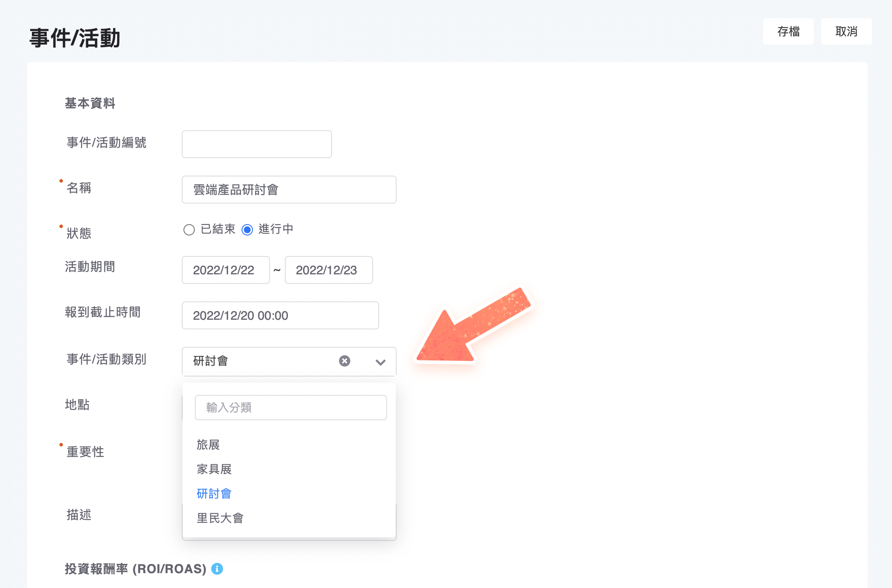Viewport: 892px width, 588px height.
Task: Focus the 事件/活動編號 input field
Action: 256,144
